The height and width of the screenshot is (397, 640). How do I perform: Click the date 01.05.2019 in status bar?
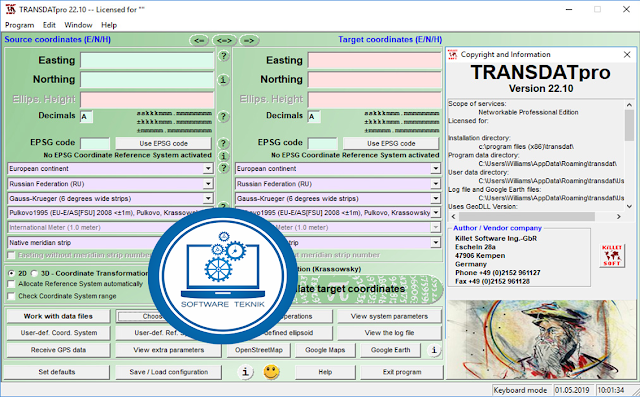(572, 390)
